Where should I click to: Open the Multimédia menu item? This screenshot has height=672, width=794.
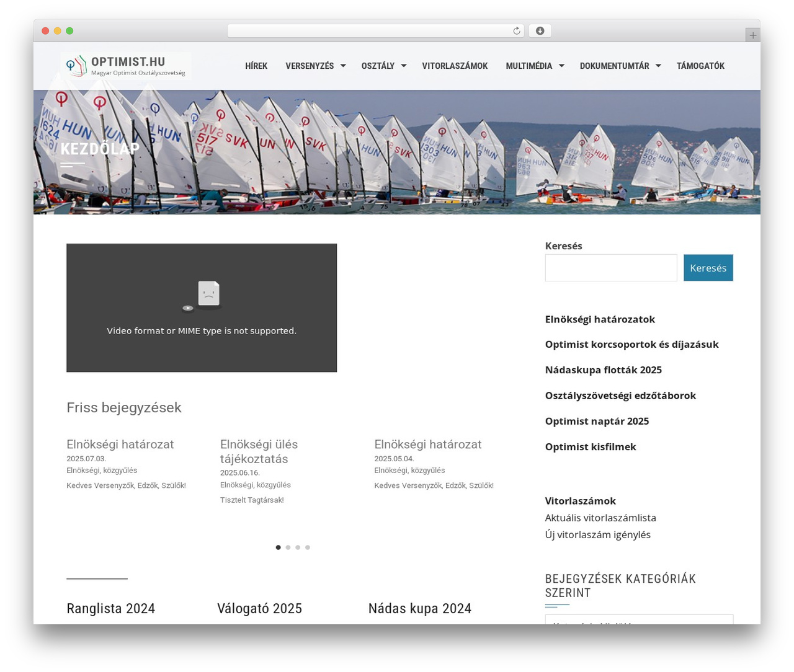tap(529, 66)
